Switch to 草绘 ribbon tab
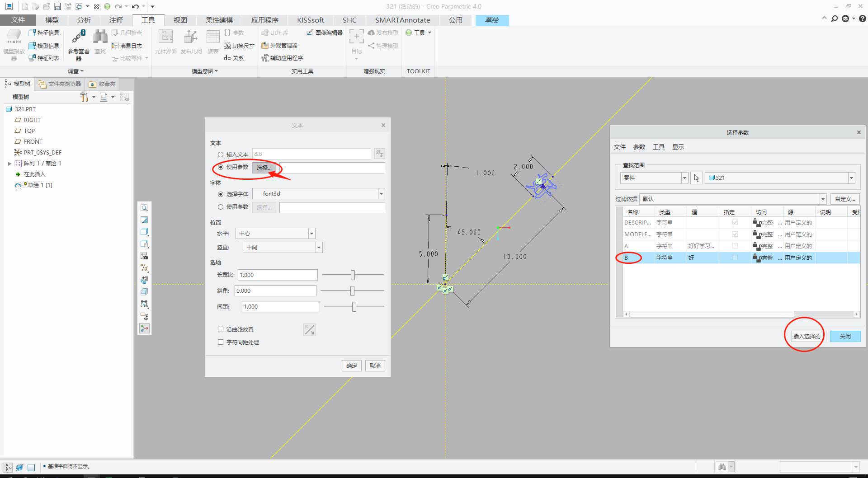 click(492, 20)
